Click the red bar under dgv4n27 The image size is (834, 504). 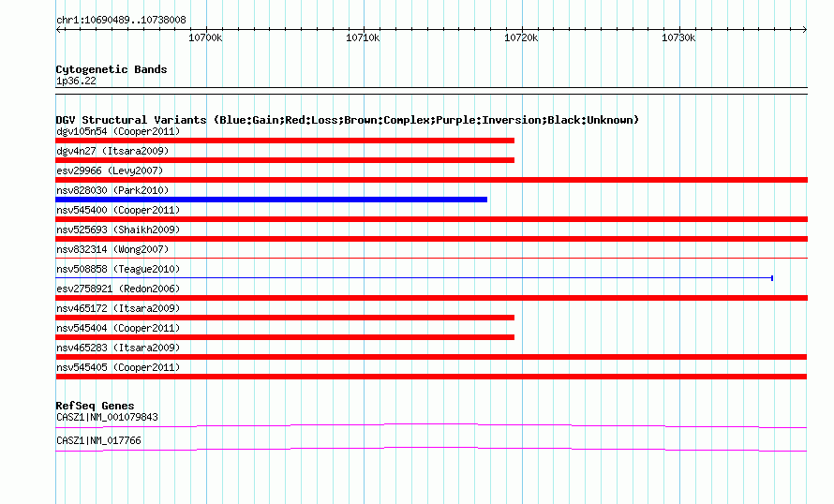[285, 160]
